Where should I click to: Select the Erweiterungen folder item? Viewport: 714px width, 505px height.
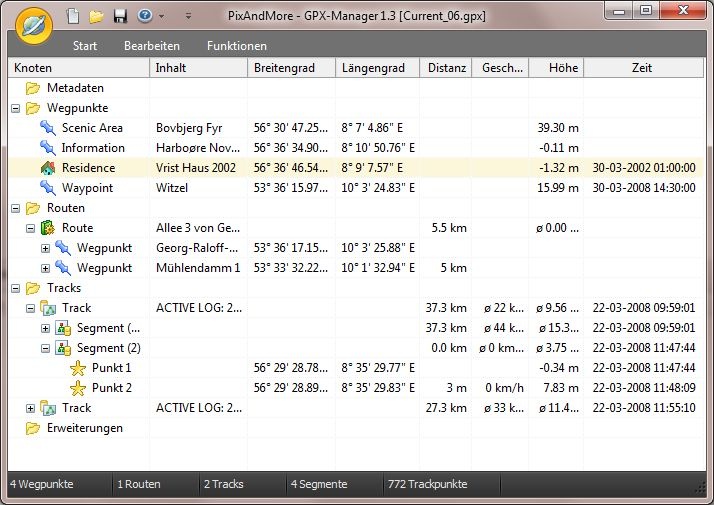[x=84, y=428]
